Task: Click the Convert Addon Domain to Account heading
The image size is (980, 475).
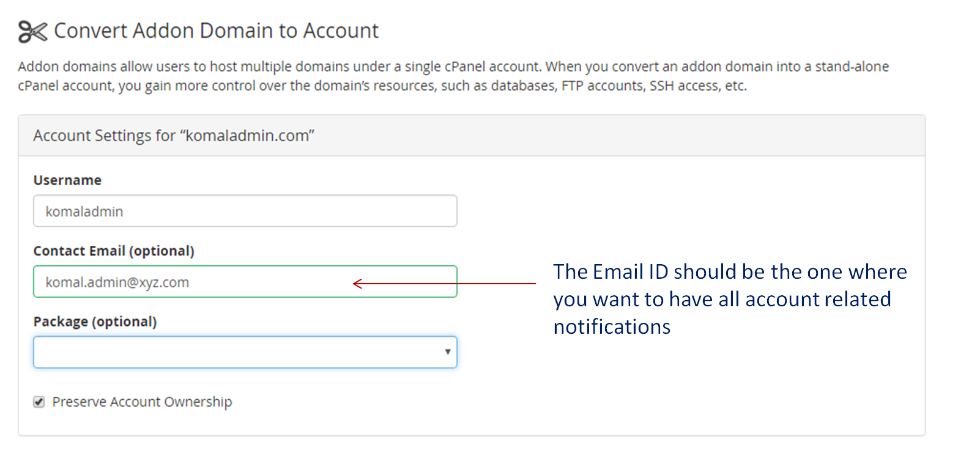Action: point(217,31)
